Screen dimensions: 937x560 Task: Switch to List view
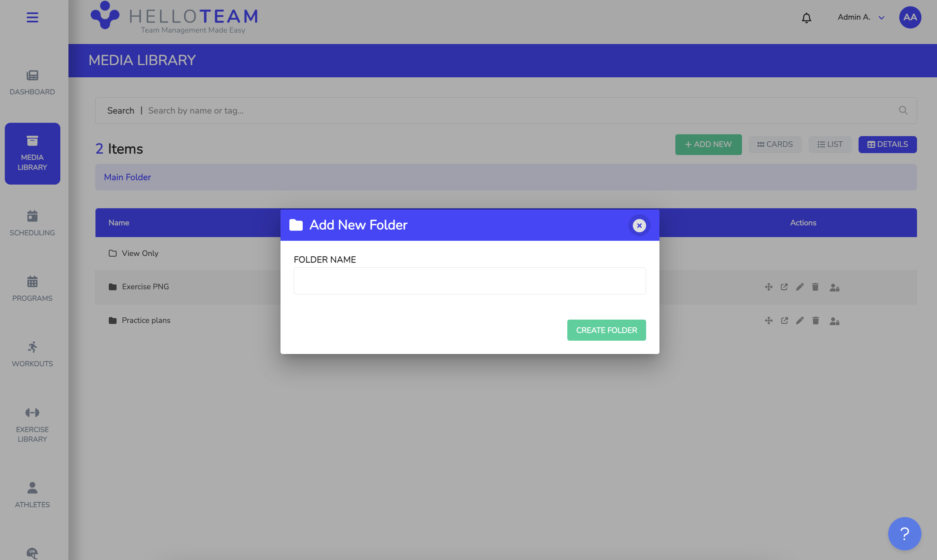point(830,145)
